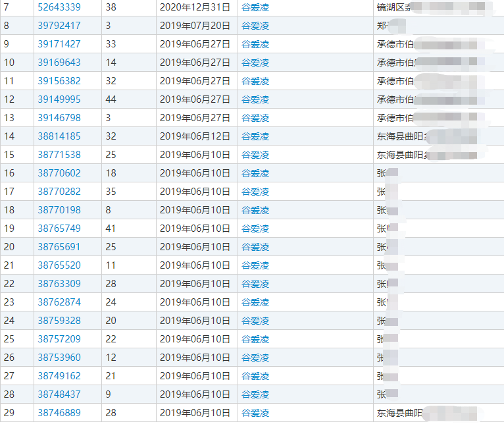This screenshot has width=504, height=430.
Task: Click the link for number 39149995
Action: pyautogui.click(x=59, y=99)
